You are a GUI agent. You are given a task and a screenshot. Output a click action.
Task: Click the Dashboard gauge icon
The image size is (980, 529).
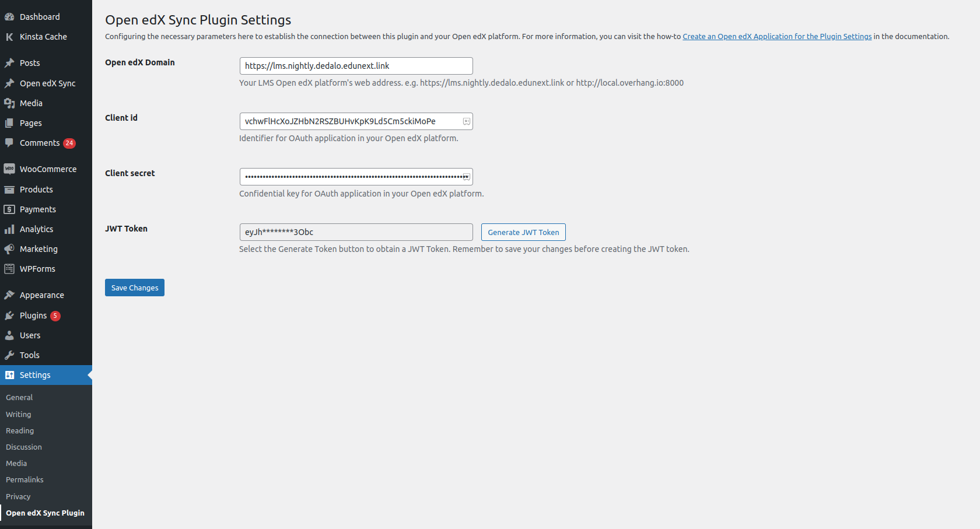tap(9, 17)
